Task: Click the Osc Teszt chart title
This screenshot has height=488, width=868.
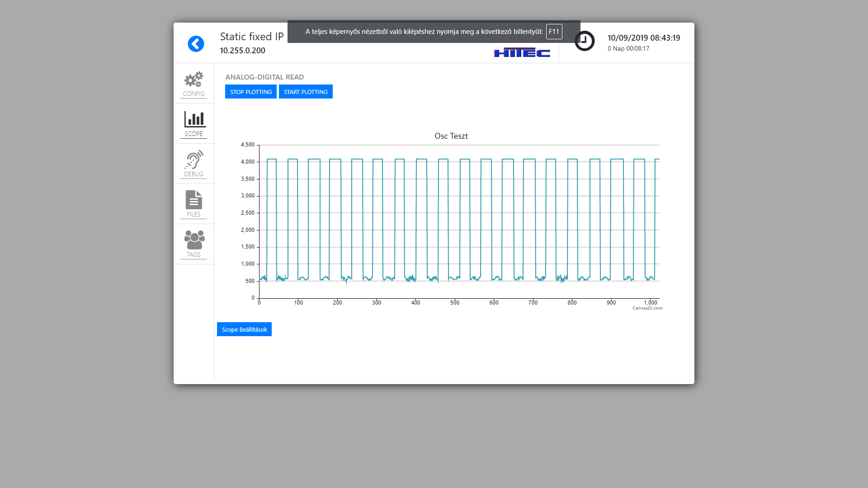Action: point(451,136)
